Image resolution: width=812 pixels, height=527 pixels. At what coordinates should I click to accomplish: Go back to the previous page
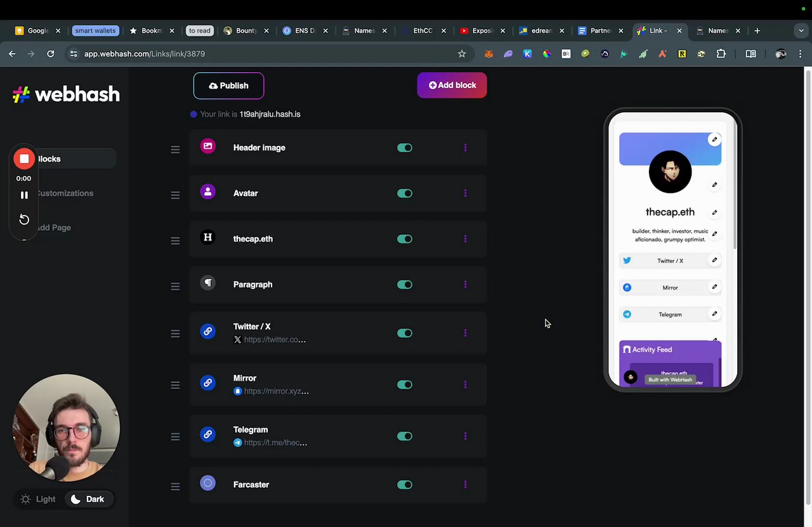(12, 54)
